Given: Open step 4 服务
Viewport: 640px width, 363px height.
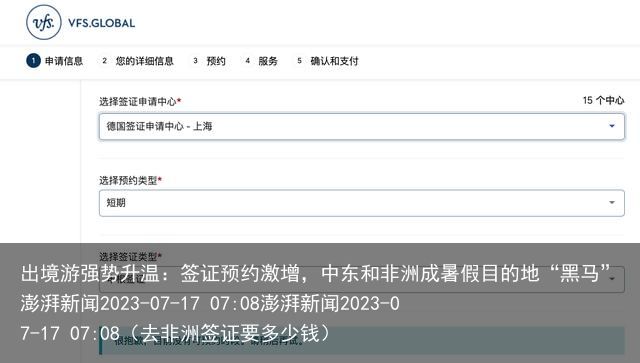Looking at the screenshot, I should pos(262,61).
